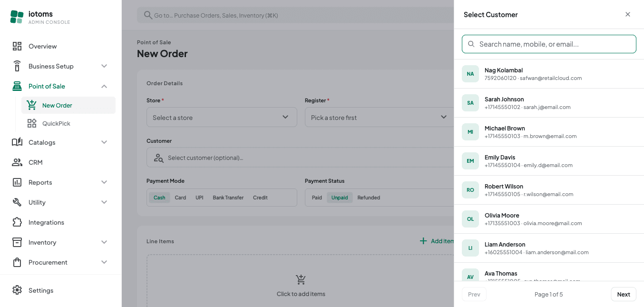Choose customer Olivia Moore
This screenshot has width=644, height=307.
coord(549,219)
